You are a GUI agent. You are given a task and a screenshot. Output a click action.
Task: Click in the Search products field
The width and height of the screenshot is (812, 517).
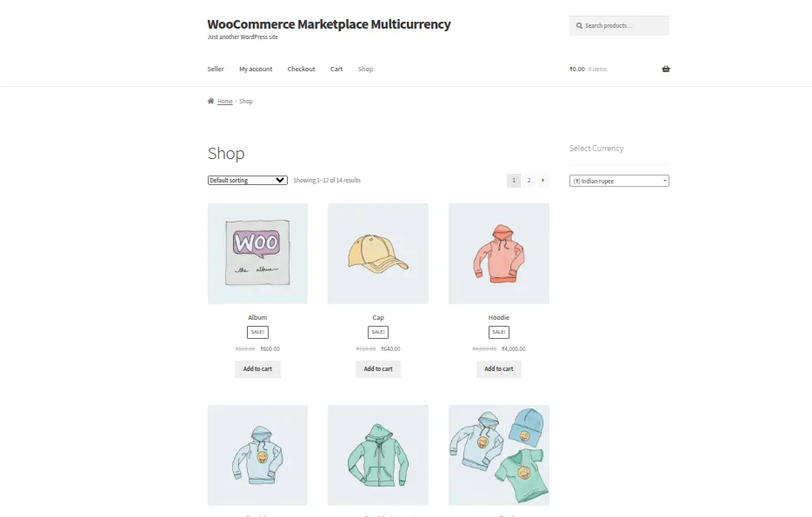[x=624, y=25]
